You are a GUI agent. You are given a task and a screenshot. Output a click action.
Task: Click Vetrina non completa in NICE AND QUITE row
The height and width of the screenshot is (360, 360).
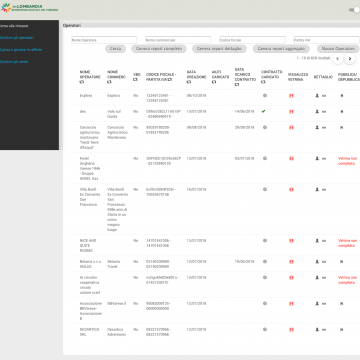(348, 243)
